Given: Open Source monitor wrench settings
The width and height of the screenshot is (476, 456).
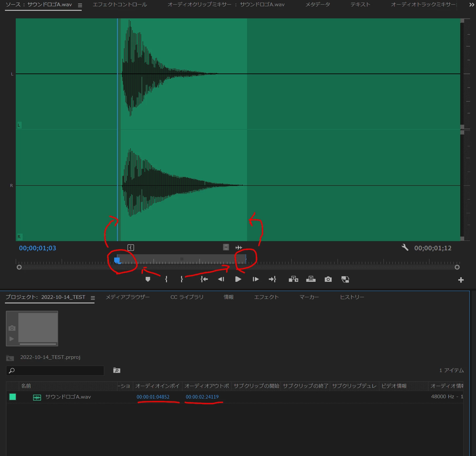Looking at the screenshot, I should [405, 247].
